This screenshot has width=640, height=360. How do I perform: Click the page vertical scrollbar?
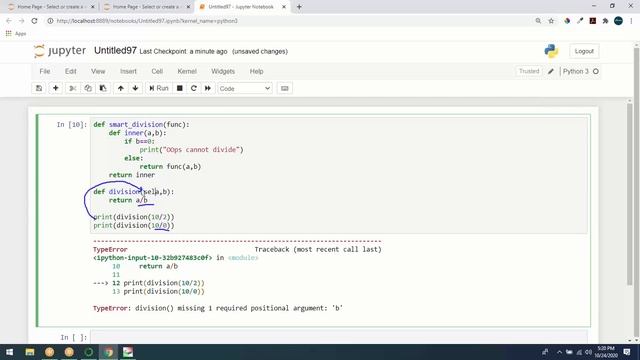point(629,194)
